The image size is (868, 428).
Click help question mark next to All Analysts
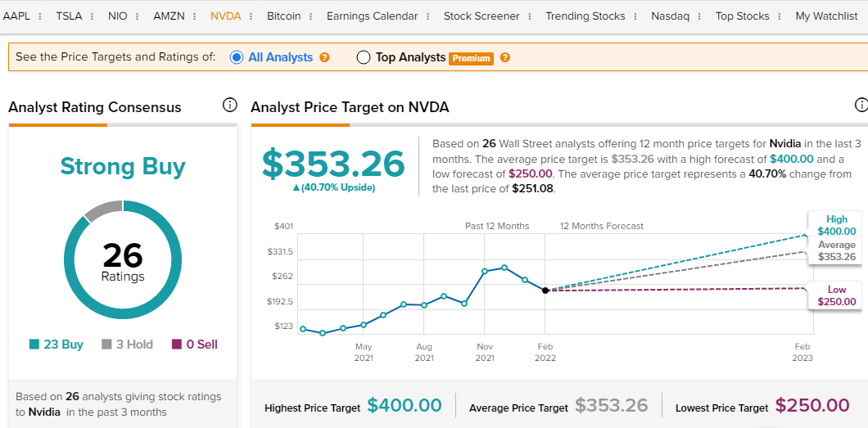tap(325, 57)
